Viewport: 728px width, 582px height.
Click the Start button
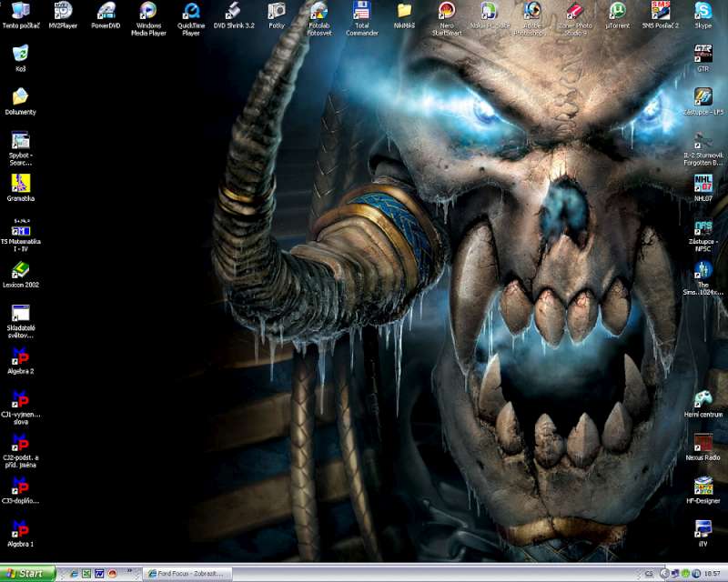(27, 574)
